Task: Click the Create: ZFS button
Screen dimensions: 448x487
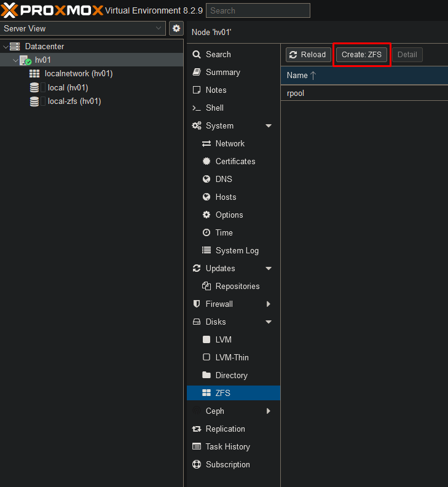Action: coord(362,55)
